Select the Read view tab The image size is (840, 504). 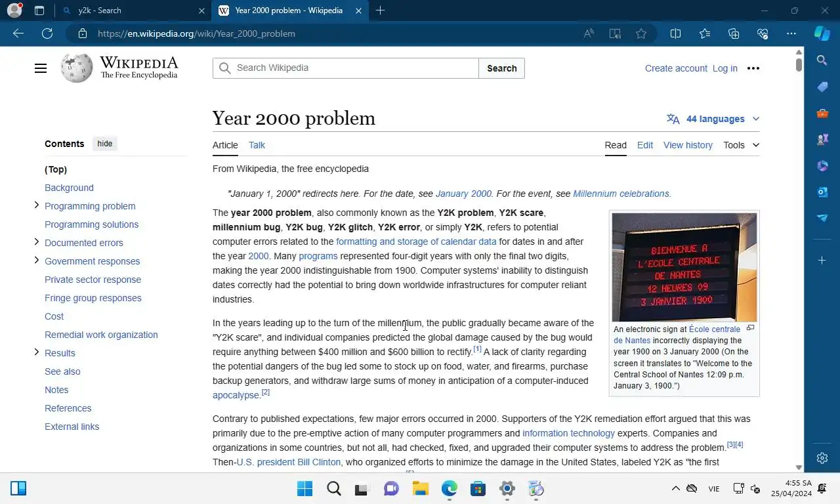pyautogui.click(x=616, y=145)
